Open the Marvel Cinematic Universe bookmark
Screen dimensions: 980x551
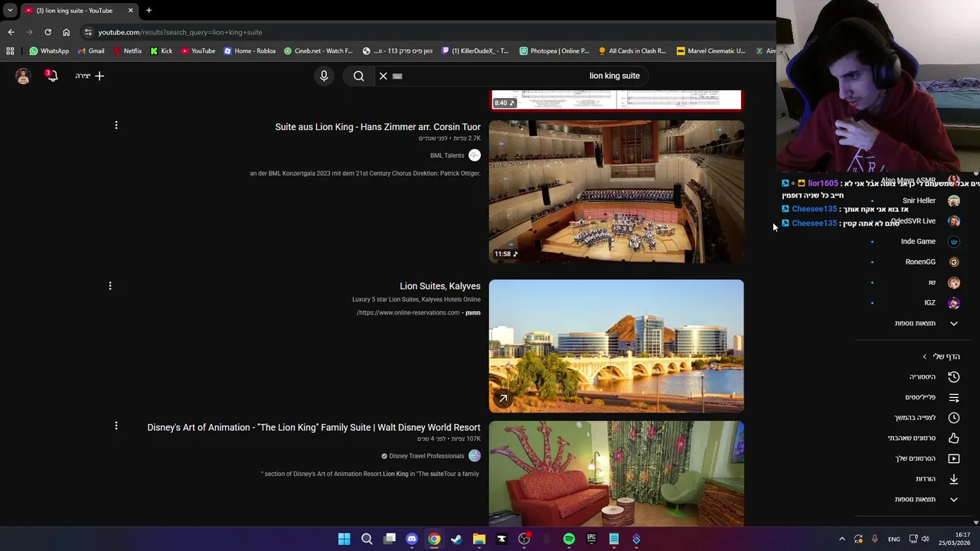tap(711, 51)
